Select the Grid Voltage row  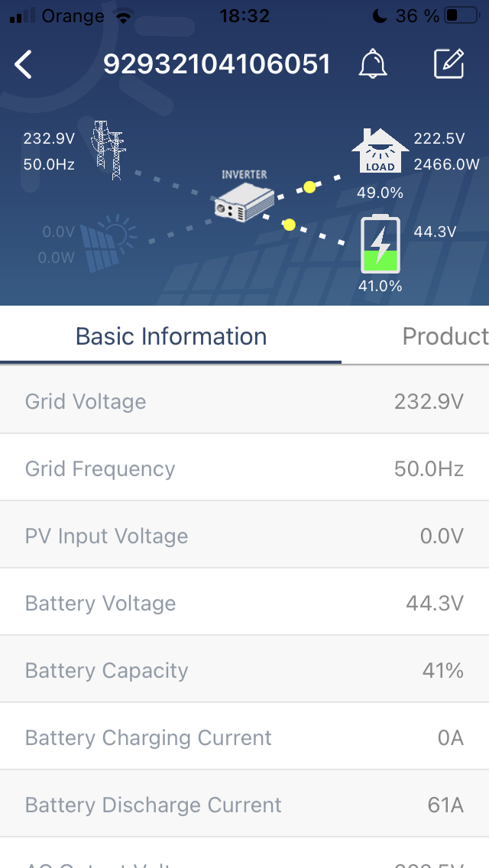244,401
